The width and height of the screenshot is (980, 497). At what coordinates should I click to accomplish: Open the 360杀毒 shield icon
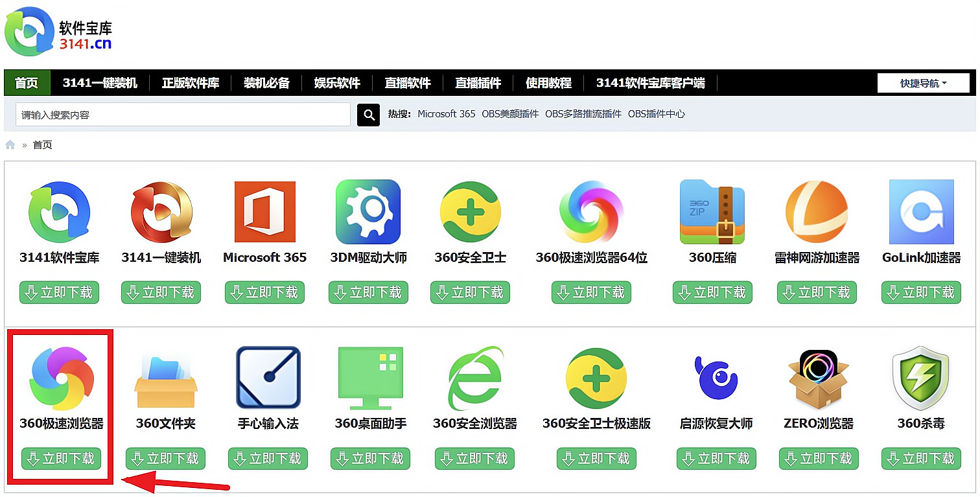(921, 378)
